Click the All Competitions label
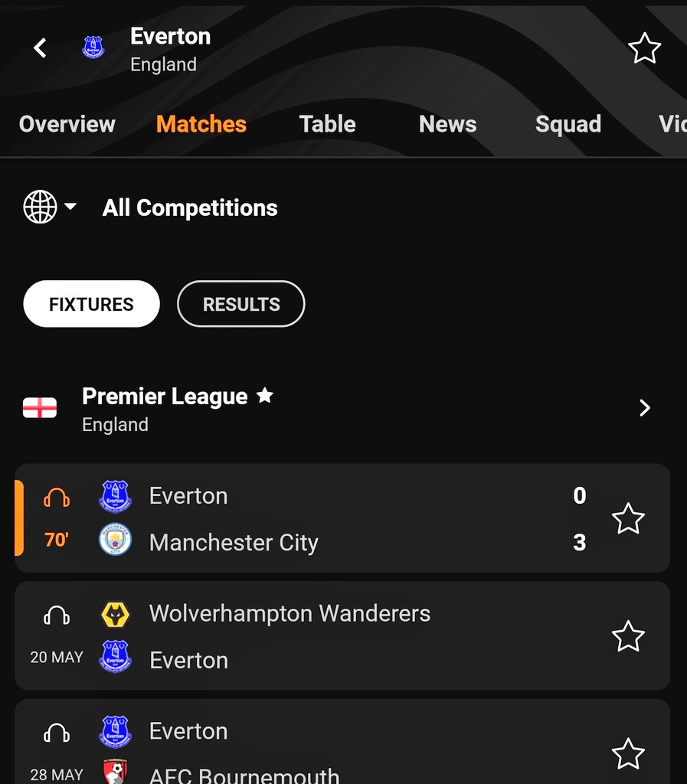The image size is (687, 784). 190,207
